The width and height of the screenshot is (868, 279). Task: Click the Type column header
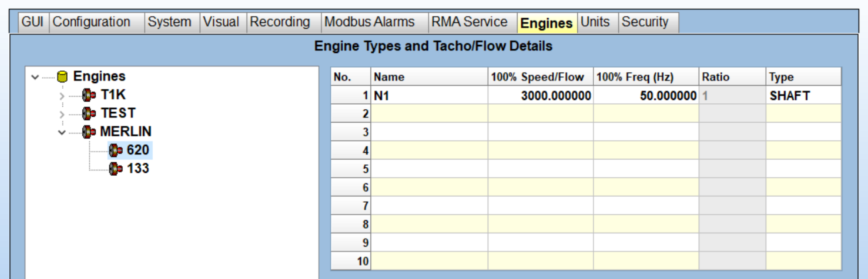click(x=803, y=77)
